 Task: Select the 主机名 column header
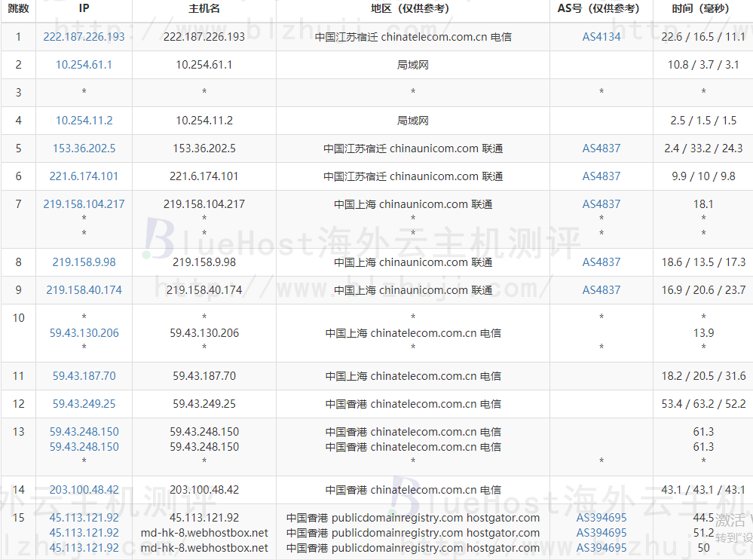pos(204,8)
